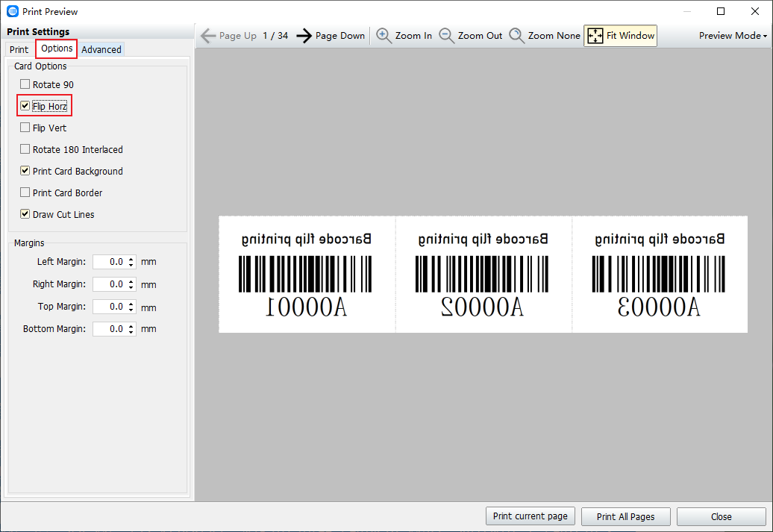The height and width of the screenshot is (532, 773).
Task: Click the Close button at bottom
Action: pos(722,516)
